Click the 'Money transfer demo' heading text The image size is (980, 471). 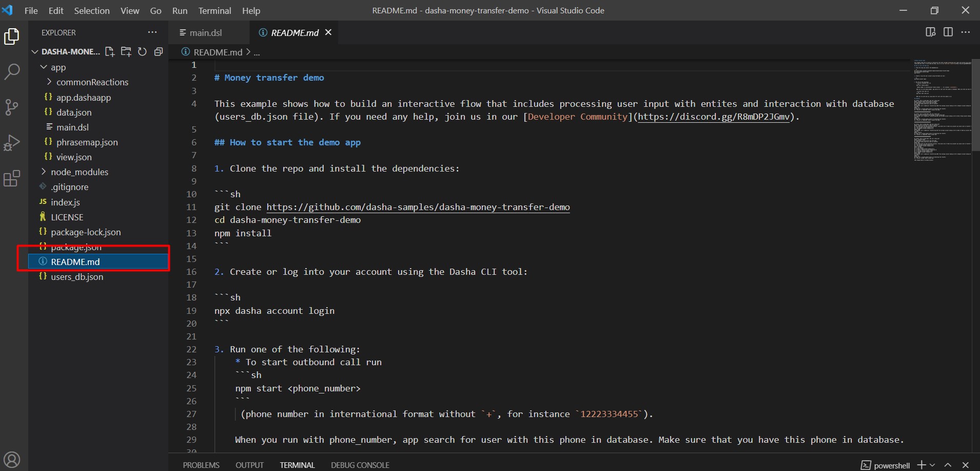(274, 78)
